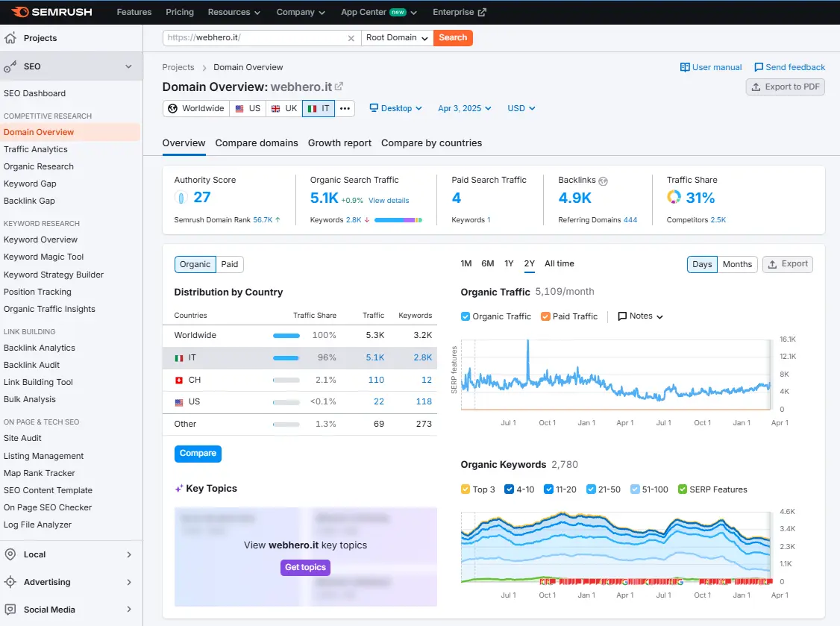Open the Apr 3, 2025 date picker

click(x=465, y=108)
